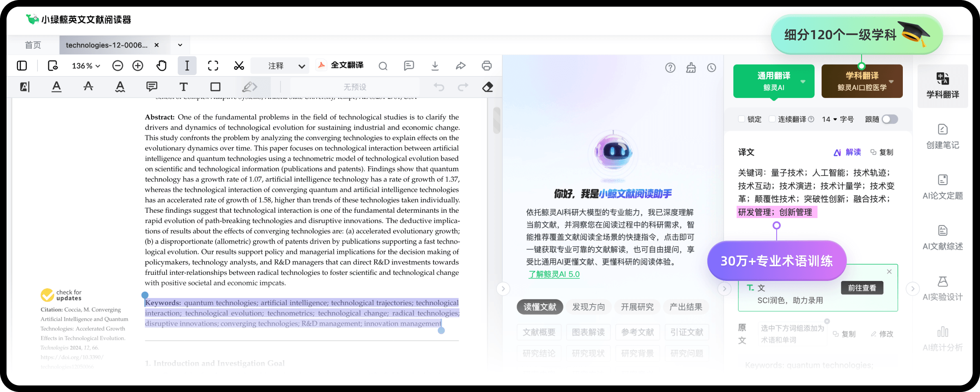Click the 全文翻译 button
980x392 pixels.
coord(341,65)
